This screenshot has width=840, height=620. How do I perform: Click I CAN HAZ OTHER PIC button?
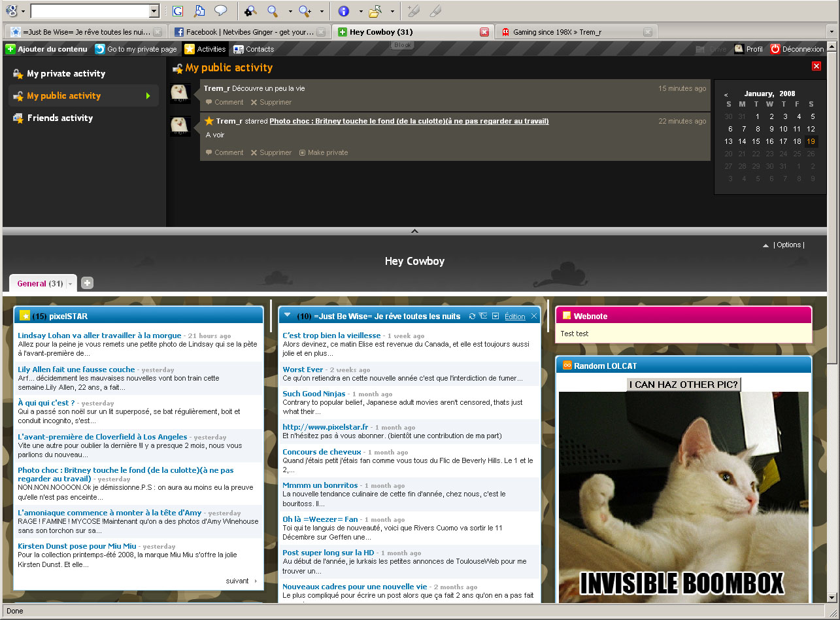click(x=684, y=385)
